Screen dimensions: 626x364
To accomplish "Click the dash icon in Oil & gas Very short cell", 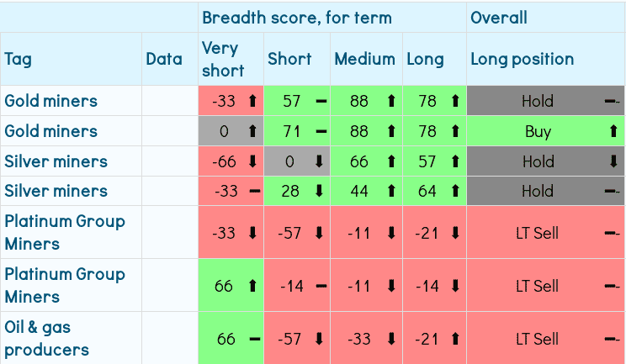I will coord(252,339).
